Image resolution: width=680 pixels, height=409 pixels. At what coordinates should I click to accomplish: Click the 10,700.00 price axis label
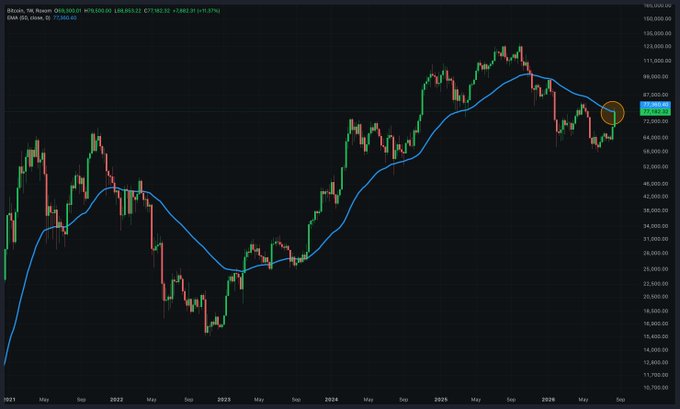[x=658, y=387]
